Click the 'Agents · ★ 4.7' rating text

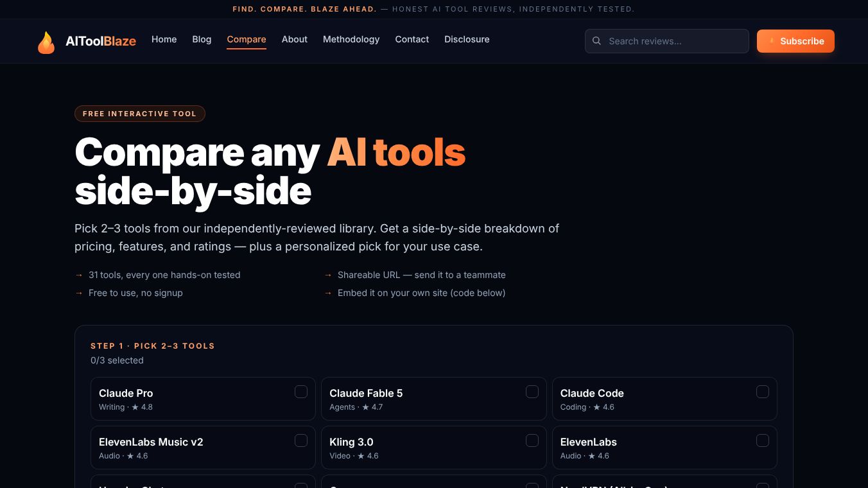356,407
